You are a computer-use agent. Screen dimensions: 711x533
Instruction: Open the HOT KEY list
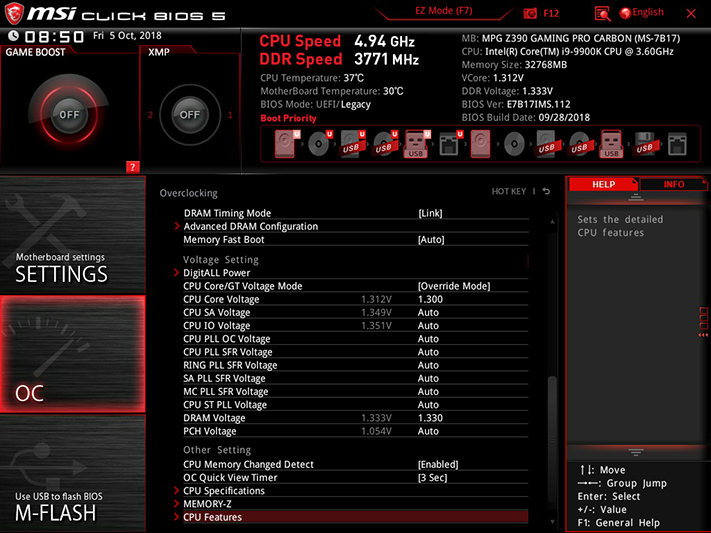tap(509, 191)
